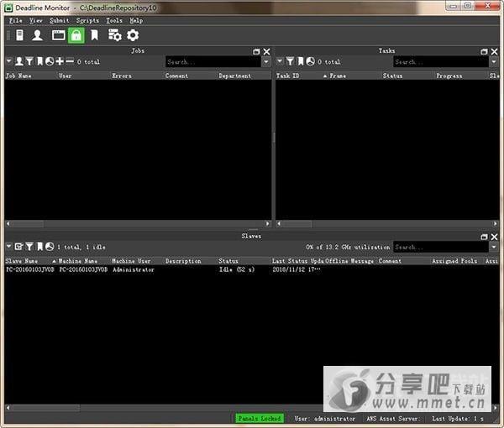Click the bookmark icon in main toolbar
The width and height of the screenshot is (504, 428).
click(x=94, y=35)
